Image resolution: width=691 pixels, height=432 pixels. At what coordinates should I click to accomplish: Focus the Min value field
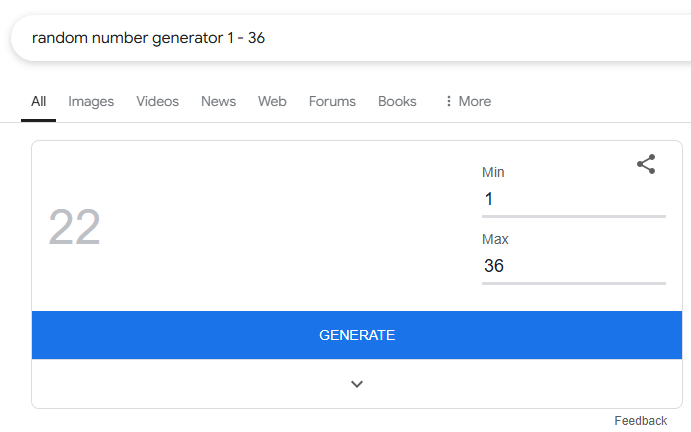pyautogui.click(x=574, y=199)
